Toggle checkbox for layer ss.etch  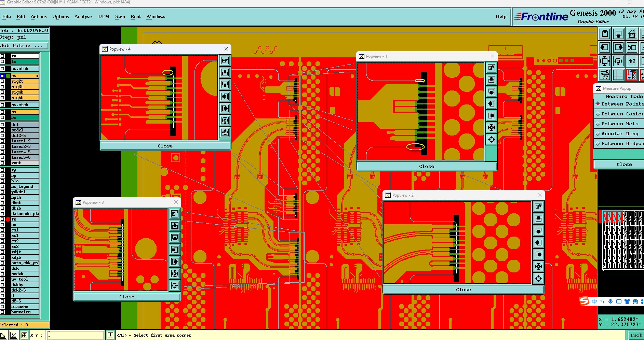tap(2, 105)
